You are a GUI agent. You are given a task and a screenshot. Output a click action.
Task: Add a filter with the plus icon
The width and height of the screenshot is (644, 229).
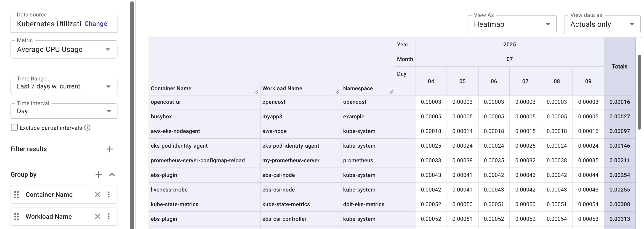point(109,149)
